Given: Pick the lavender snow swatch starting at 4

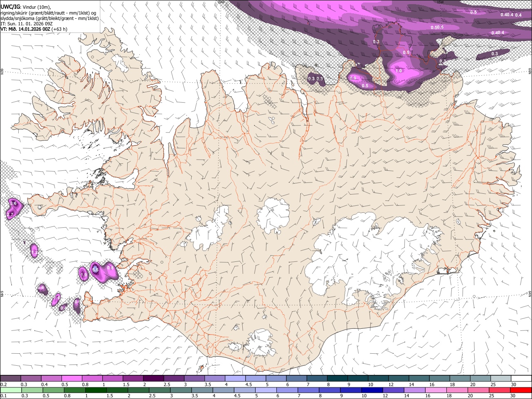Looking at the screenshot, I should tap(235, 378).
